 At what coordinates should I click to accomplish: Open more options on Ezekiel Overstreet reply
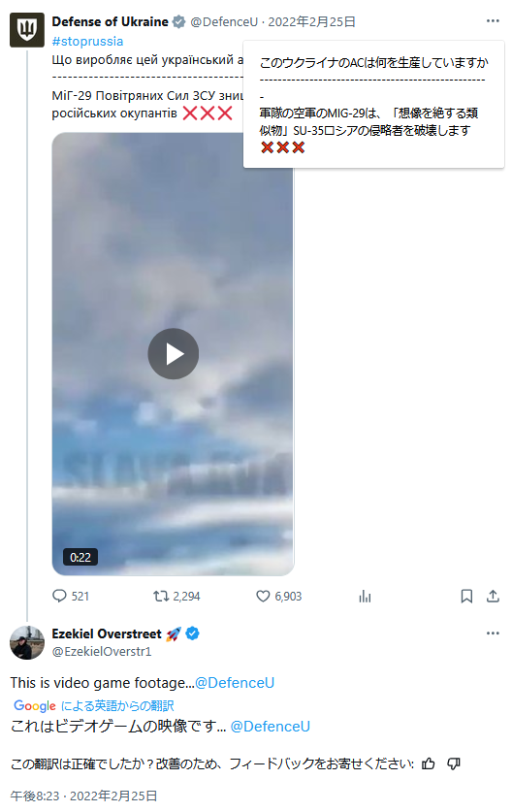[493, 633]
